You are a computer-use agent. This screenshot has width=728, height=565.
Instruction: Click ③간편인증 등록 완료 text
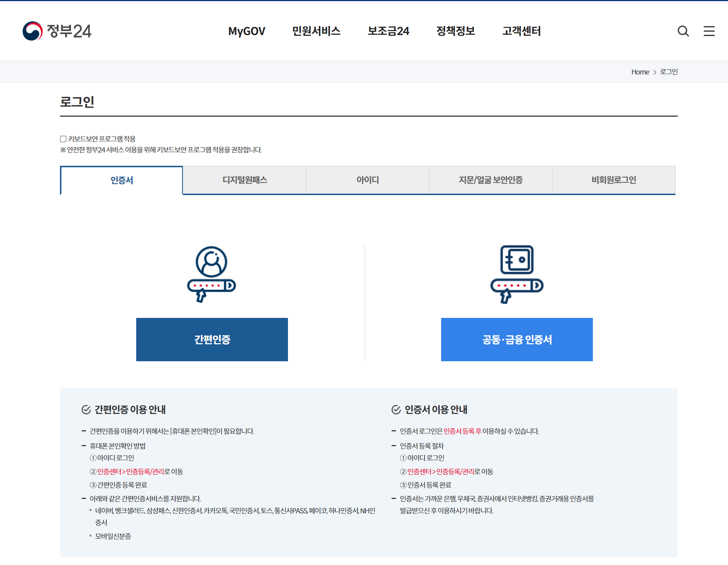(x=119, y=485)
